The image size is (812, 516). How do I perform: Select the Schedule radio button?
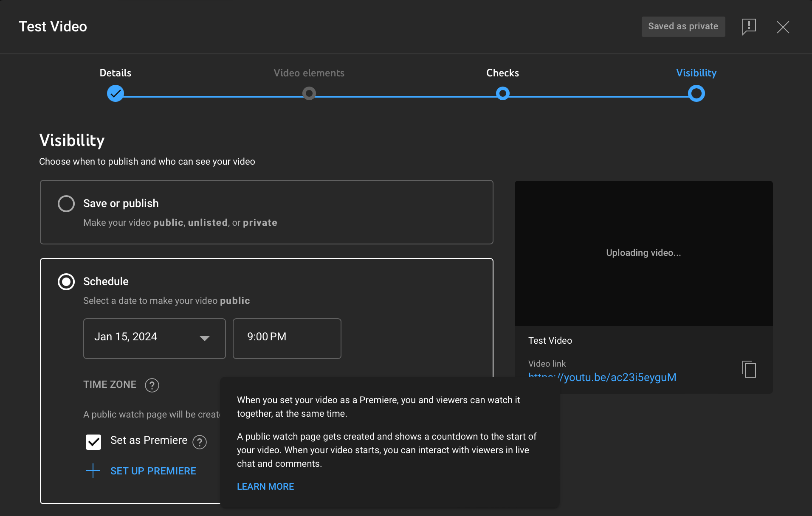[66, 281]
